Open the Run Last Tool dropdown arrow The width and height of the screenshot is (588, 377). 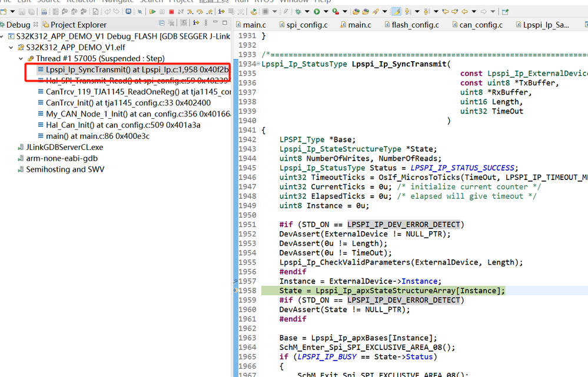click(345, 12)
